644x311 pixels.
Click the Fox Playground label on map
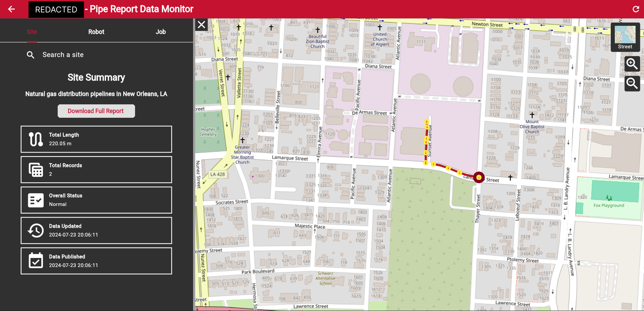pos(609,205)
